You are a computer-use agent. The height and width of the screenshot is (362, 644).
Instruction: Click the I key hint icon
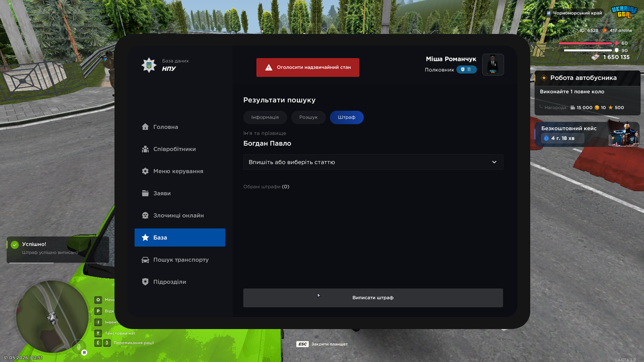(x=98, y=322)
